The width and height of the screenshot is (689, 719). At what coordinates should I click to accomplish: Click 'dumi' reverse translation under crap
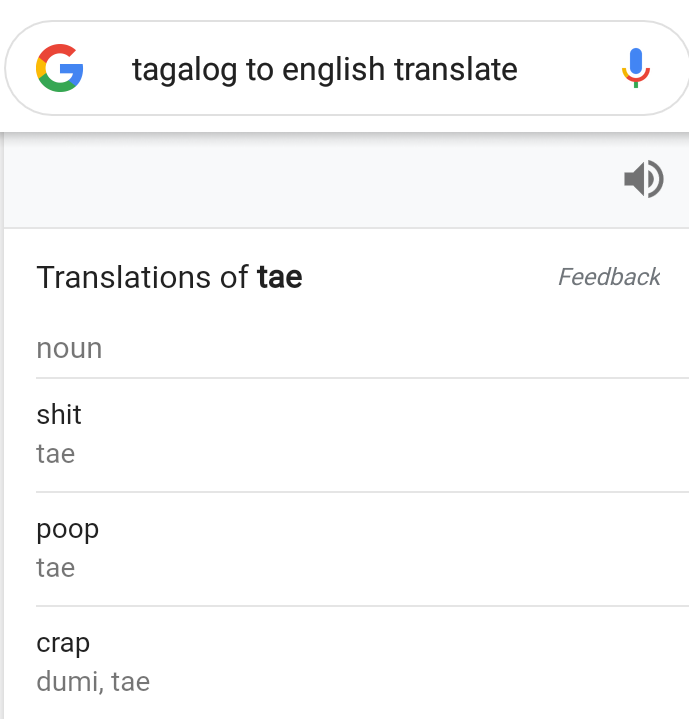coord(68,681)
